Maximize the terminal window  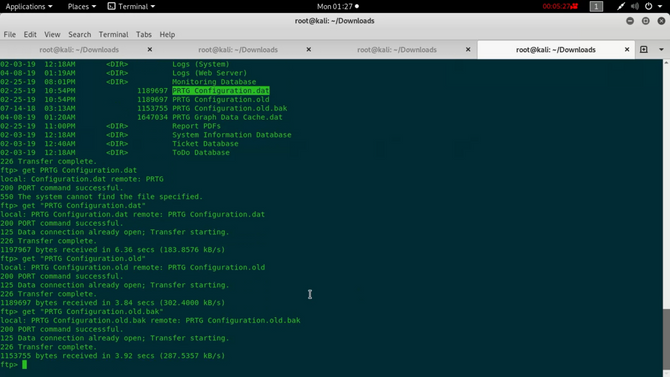tap(646, 21)
